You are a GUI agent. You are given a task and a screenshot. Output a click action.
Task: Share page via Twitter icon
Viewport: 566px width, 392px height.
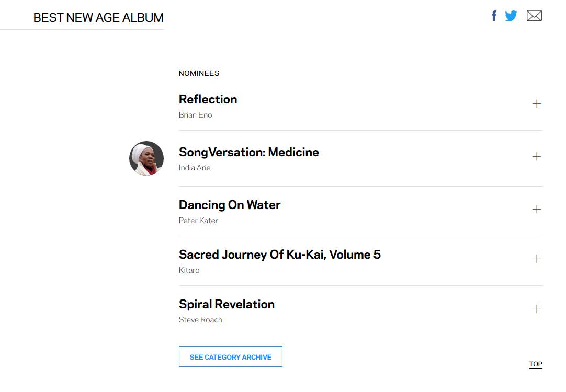511,16
